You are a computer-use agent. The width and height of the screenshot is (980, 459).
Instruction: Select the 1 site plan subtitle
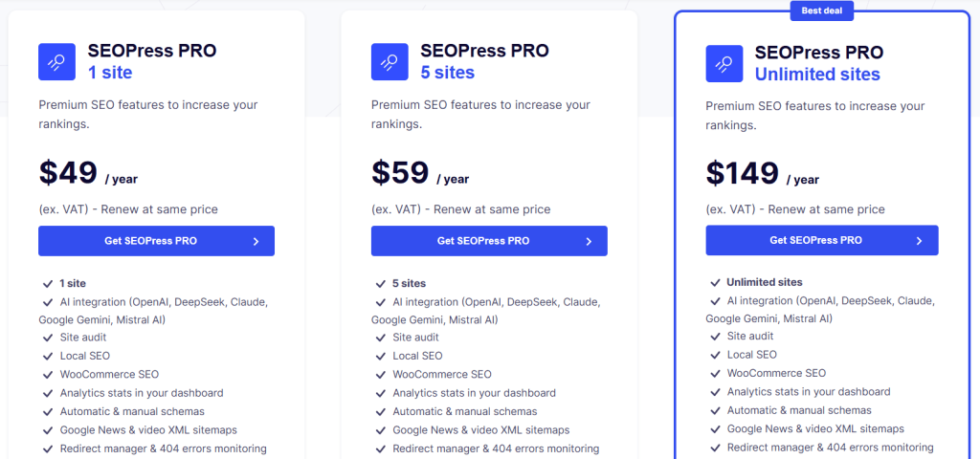pos(110,73)
